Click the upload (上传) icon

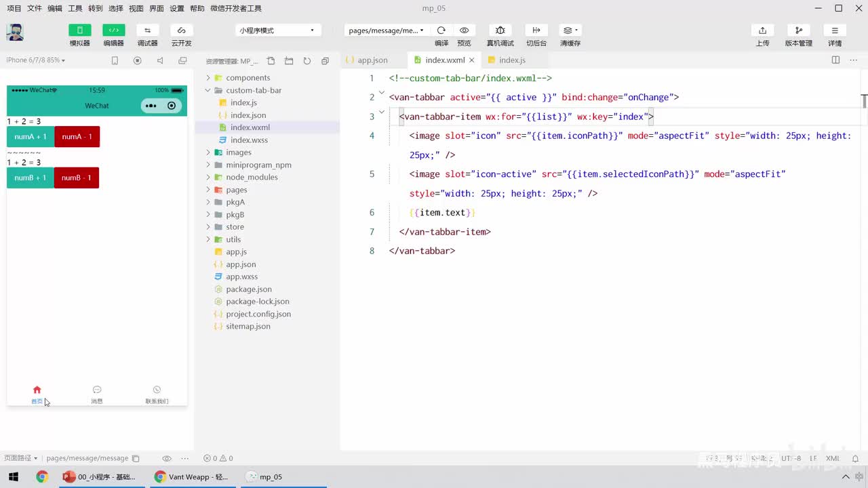point(762,30)
